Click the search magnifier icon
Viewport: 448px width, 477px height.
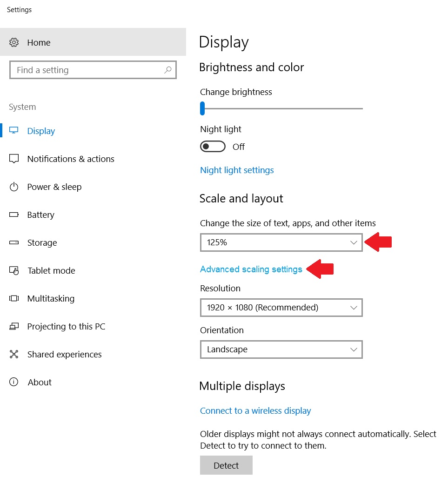[168, 70]
